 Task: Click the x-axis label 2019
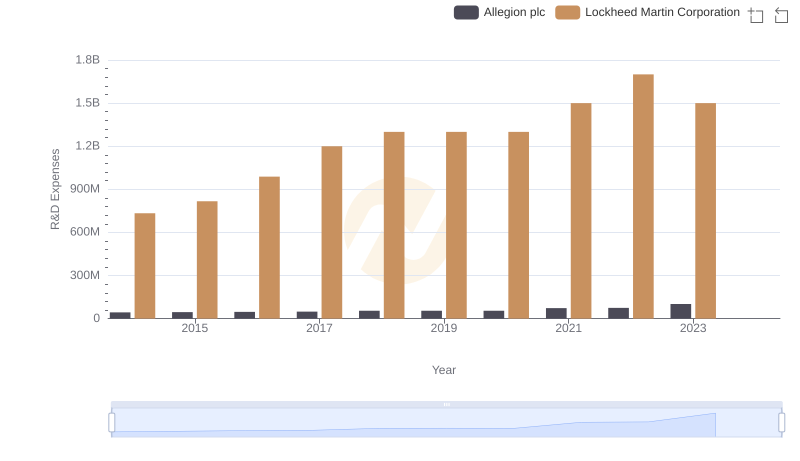tap(444, 328)
